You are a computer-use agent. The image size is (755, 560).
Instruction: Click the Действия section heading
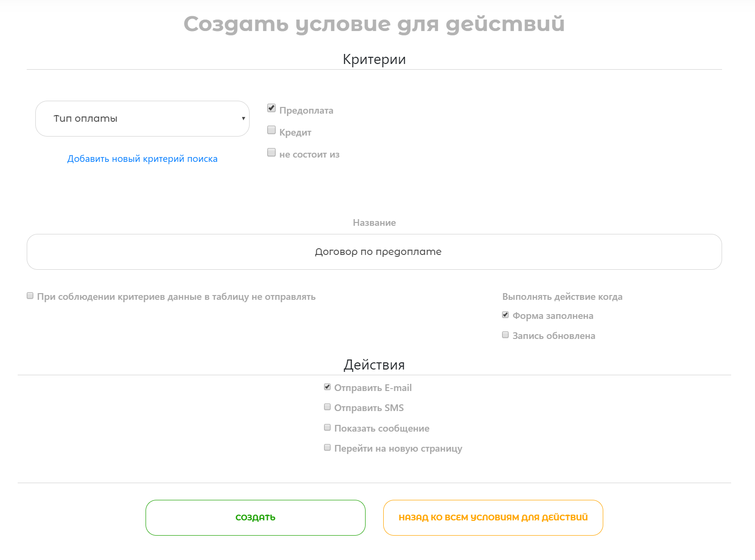pos(374,365)
